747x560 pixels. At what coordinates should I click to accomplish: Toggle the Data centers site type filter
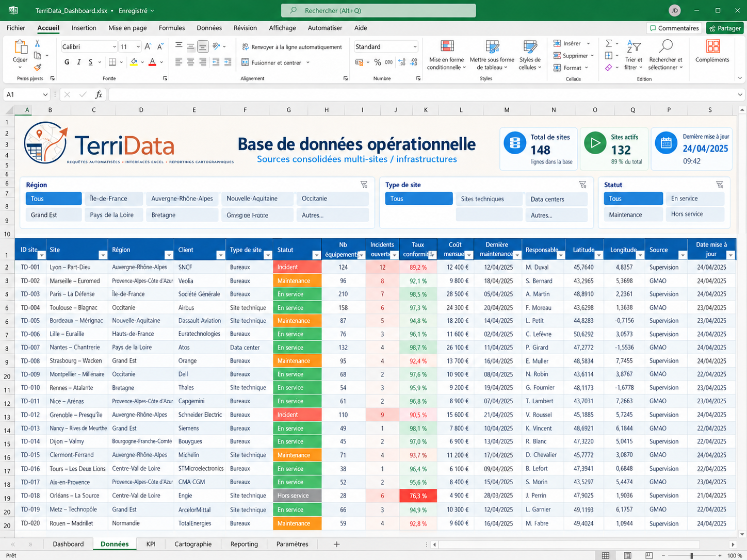tap(557, 199)
